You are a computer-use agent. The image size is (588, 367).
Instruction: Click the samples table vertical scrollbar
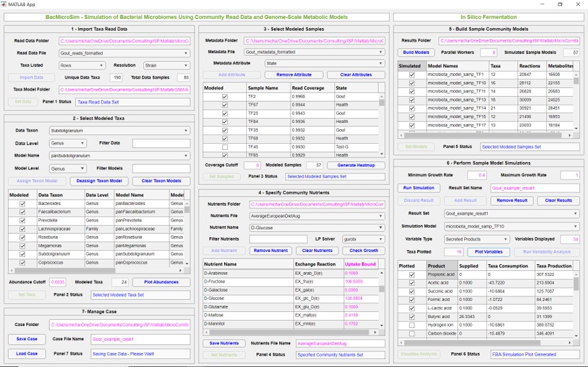(x=382, y=128)
